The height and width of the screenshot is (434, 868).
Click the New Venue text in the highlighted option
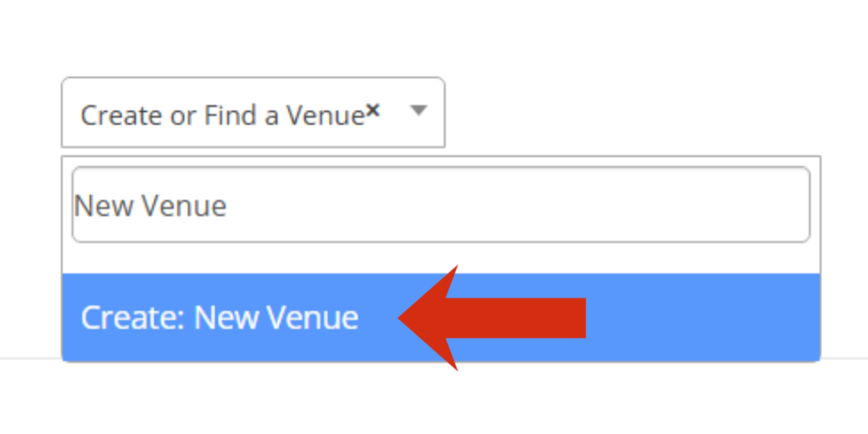(276, 318)
